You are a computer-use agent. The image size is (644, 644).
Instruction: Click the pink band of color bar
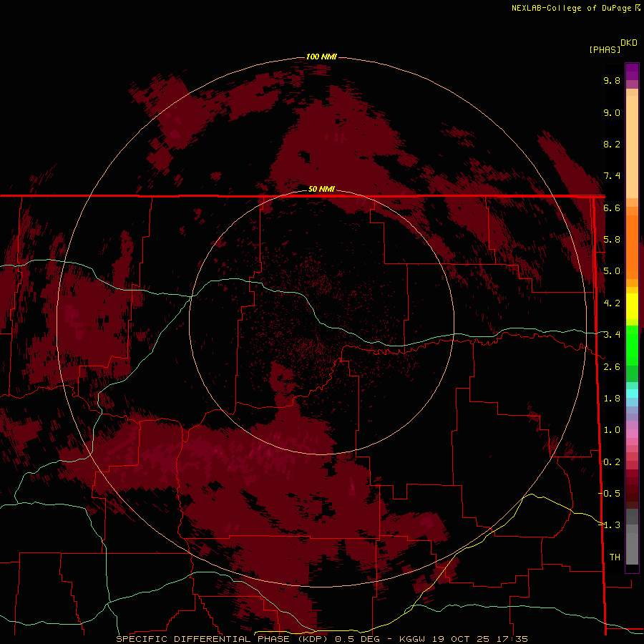point(632,434)
